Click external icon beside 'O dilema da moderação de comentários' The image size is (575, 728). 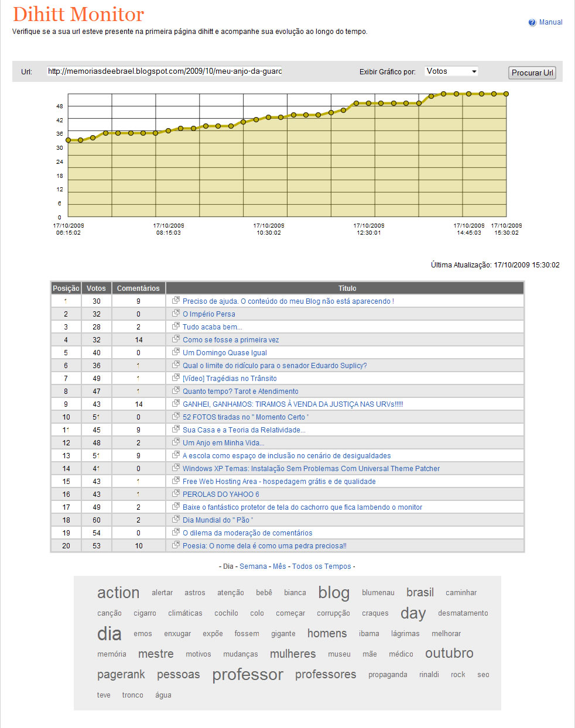[x=176, y=533]
